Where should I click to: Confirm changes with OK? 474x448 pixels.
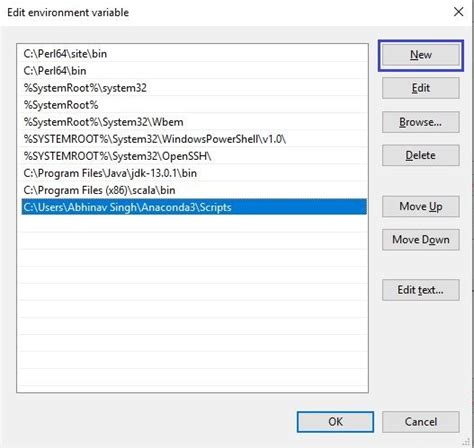pyautogui.click(x=335, y=422)
